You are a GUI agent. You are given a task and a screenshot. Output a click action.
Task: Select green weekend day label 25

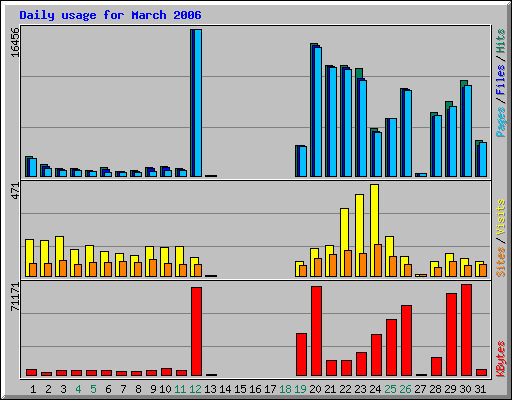click(x=390, y=389)
